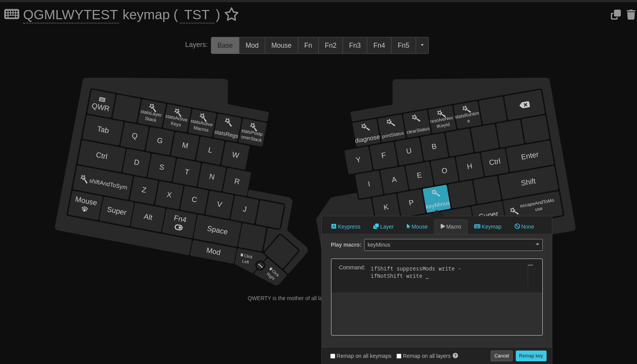The image size is (637, 364).
Task: Select the Backspace key on the right half
Action: click(524, 104)
